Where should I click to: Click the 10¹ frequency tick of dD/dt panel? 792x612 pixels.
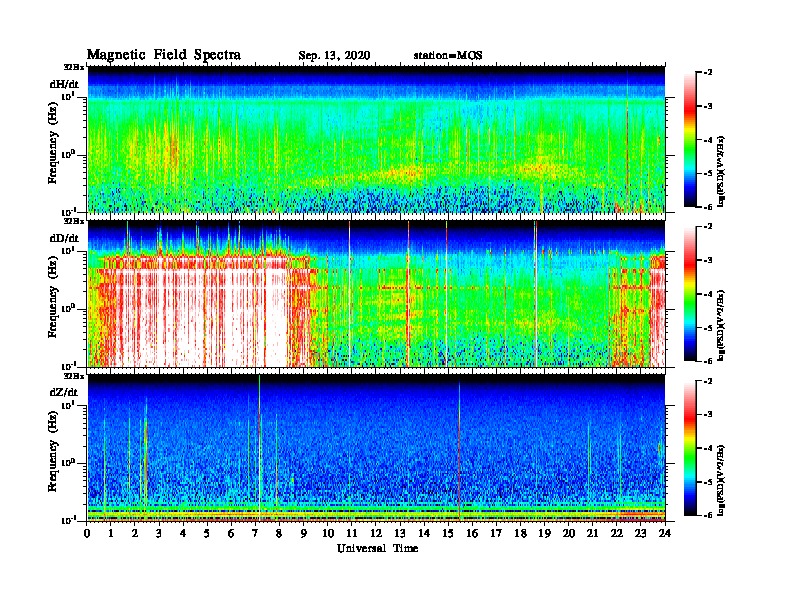point(68,250)
